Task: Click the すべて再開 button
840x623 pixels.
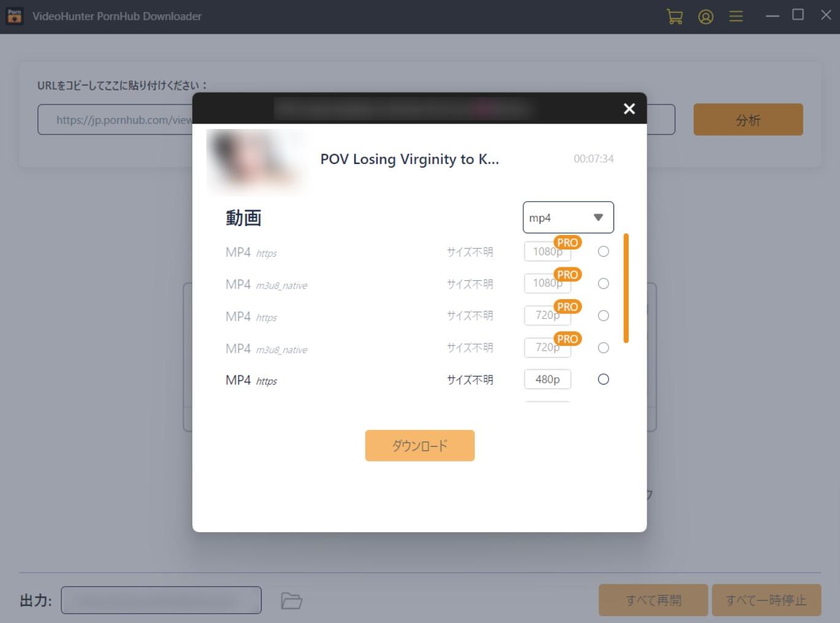Action: point(653,600)
